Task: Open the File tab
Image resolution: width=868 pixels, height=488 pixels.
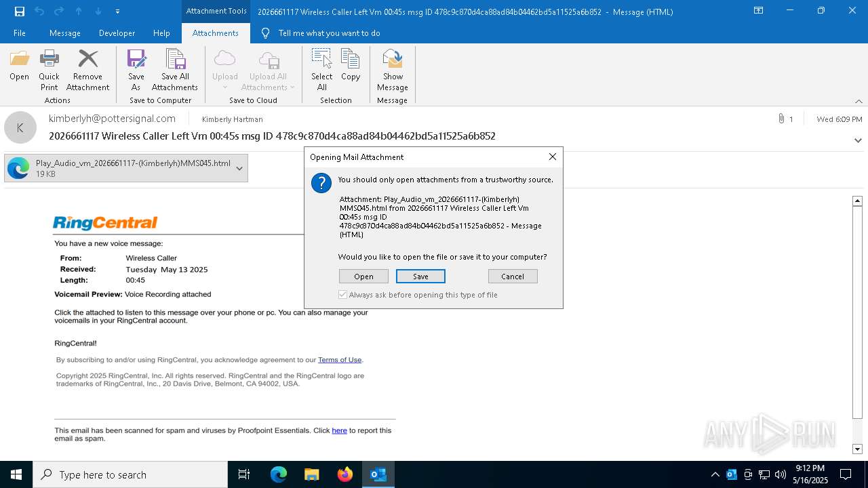Action: coord(20,33)
